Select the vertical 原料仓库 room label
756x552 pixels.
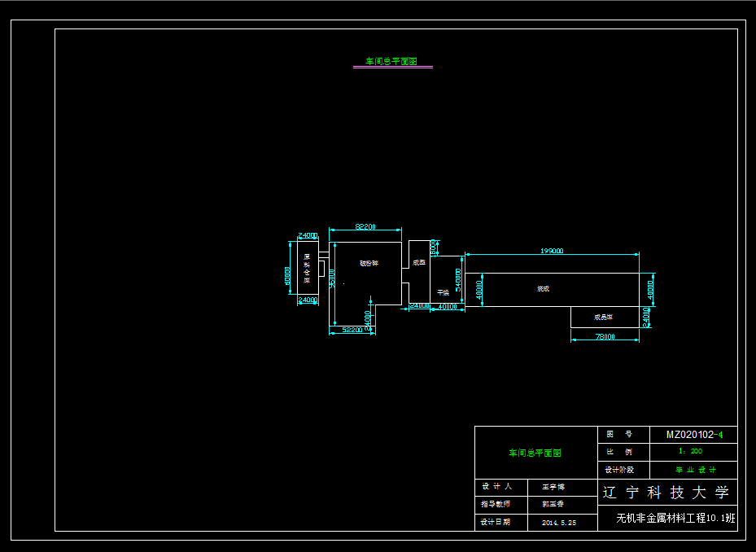307,269
